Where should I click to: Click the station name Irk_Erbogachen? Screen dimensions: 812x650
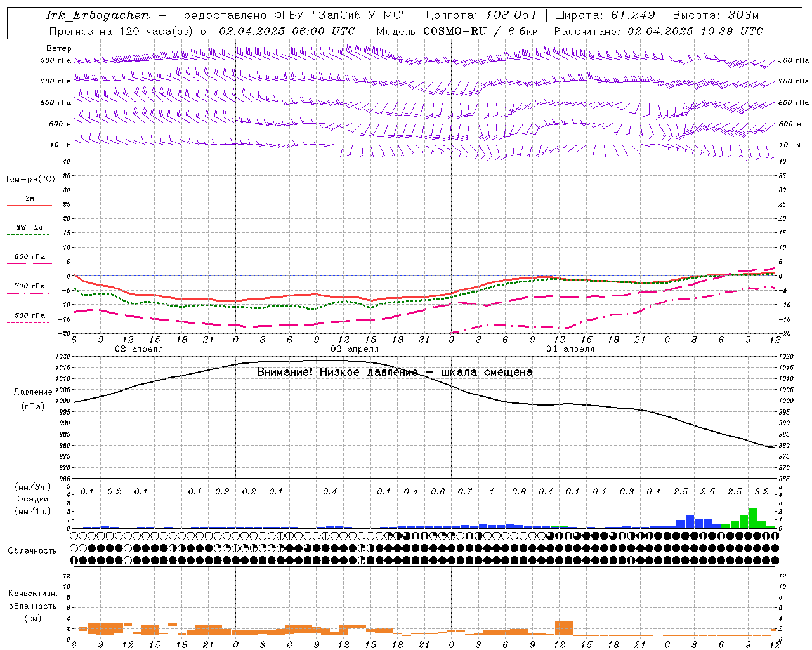(98, 15)
